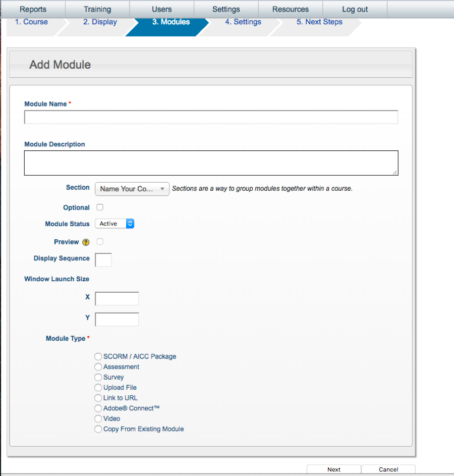Expand the Module Status dropdown

click(115, 224)
